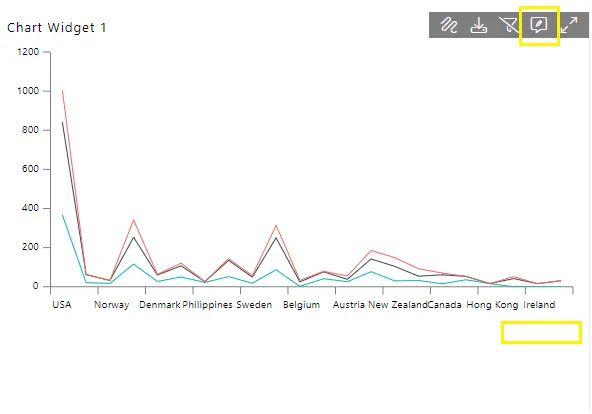Click the 600 value on y-axis
The height and width of the screenshot is (414, 592).
pyautogui.click(x=30, y=169)
